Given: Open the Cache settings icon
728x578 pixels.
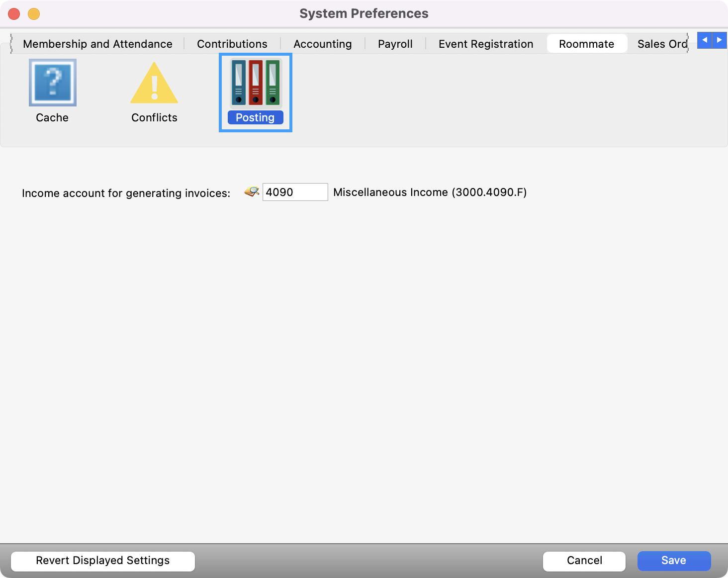Looking at the screenshot, I should (52, 83).
